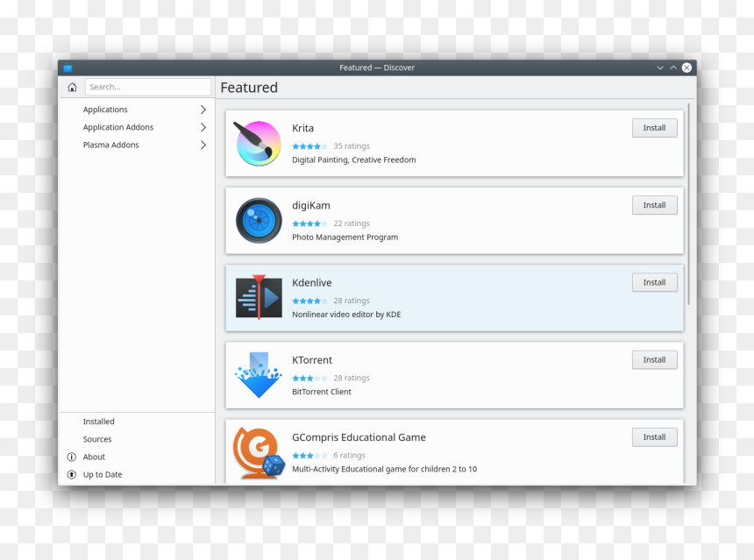
Task: Click the featured list vertical scrollbar
Action: [x=688, y=204]
